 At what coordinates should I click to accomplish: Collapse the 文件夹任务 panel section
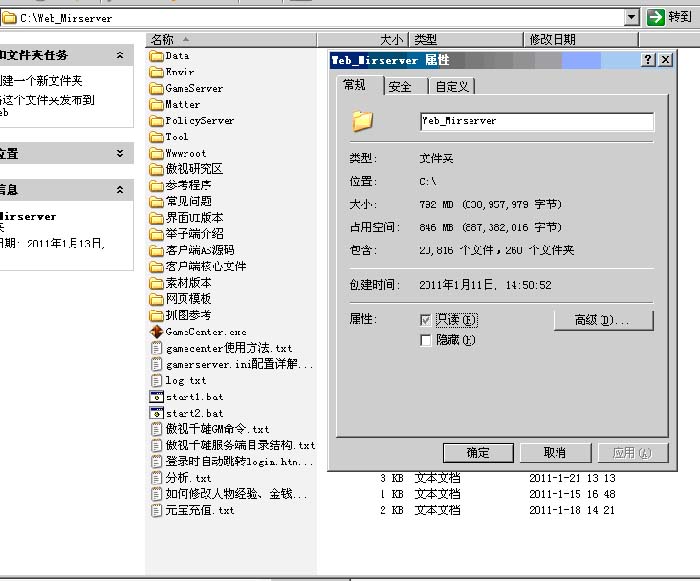coord(120,56)
